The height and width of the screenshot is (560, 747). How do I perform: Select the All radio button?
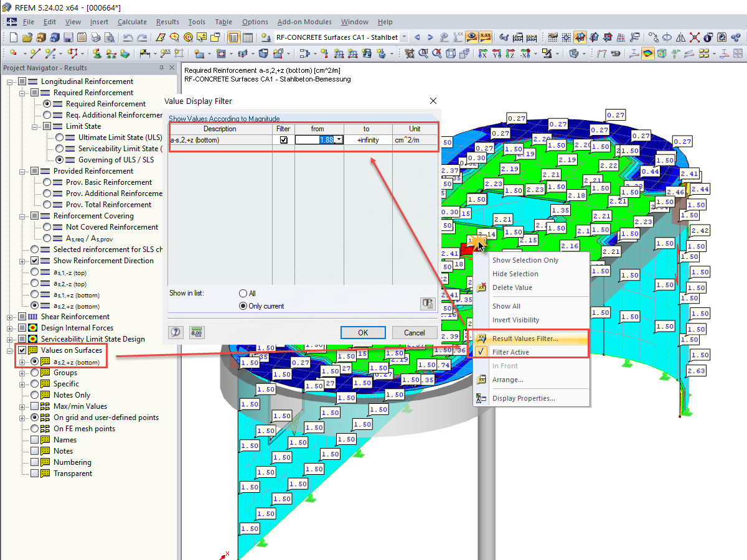[x=243, y=294]
